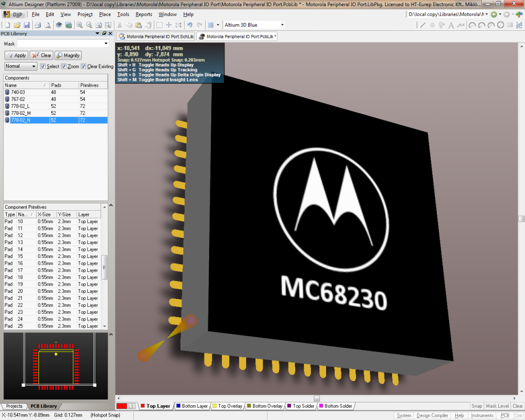Click the yellow Top Overlay color swatch
The height and width of the screenshot is (420, 525).
(215, 406)
